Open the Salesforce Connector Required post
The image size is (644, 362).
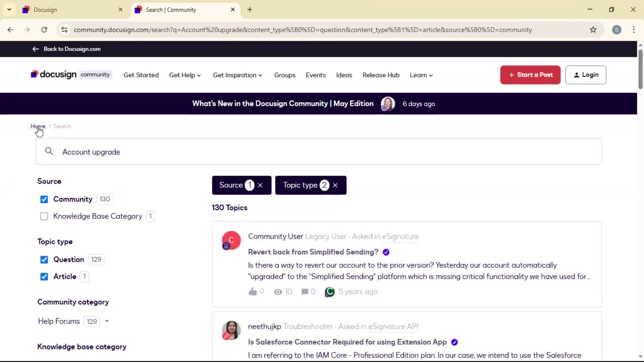[x=347, y=342]
